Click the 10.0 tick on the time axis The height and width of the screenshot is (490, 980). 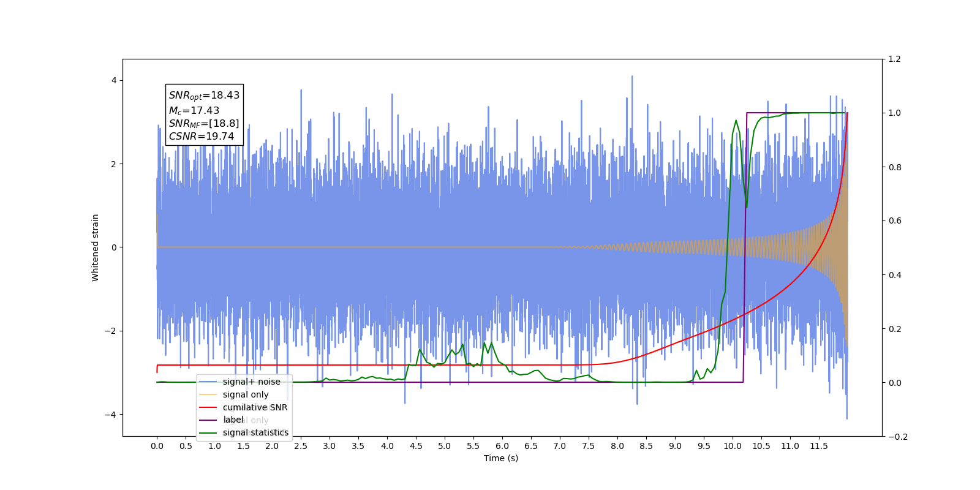click(x=733, y=446)
